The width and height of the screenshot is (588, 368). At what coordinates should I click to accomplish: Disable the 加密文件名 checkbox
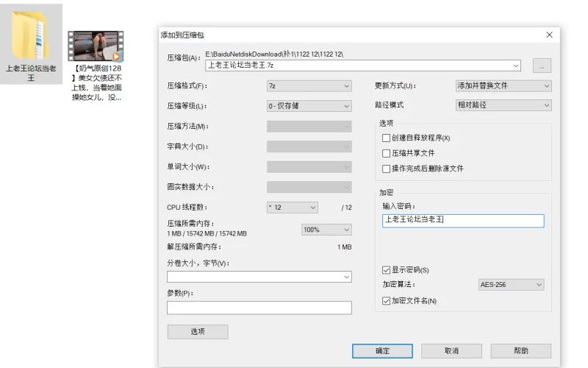pos(387,301)
